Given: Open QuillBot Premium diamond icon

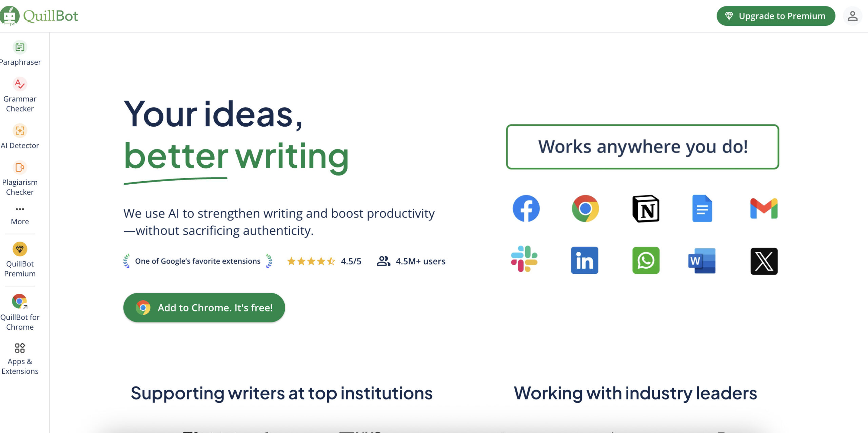Looking at the screenshot, I should point(20,249).
